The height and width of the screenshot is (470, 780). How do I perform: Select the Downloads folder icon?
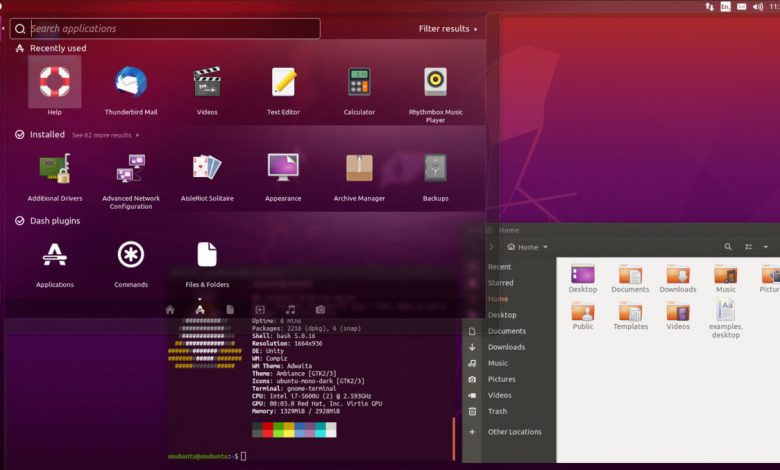click(x=678, y=274)
